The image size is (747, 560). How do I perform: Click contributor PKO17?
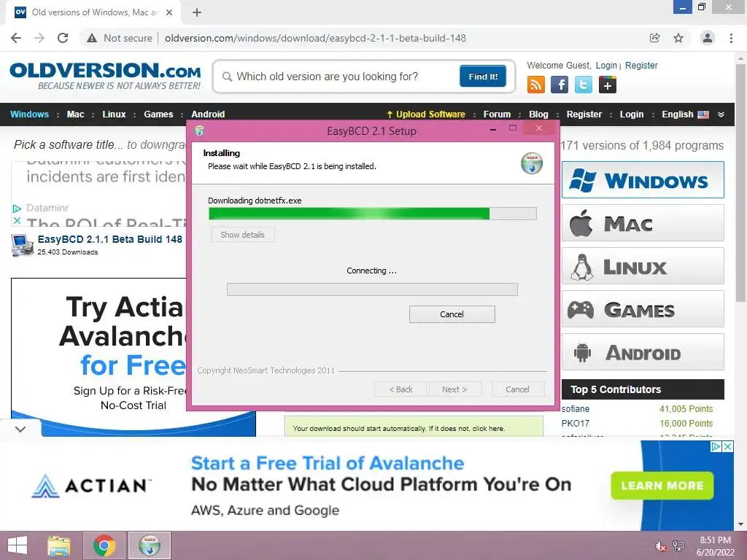point(575,424)
